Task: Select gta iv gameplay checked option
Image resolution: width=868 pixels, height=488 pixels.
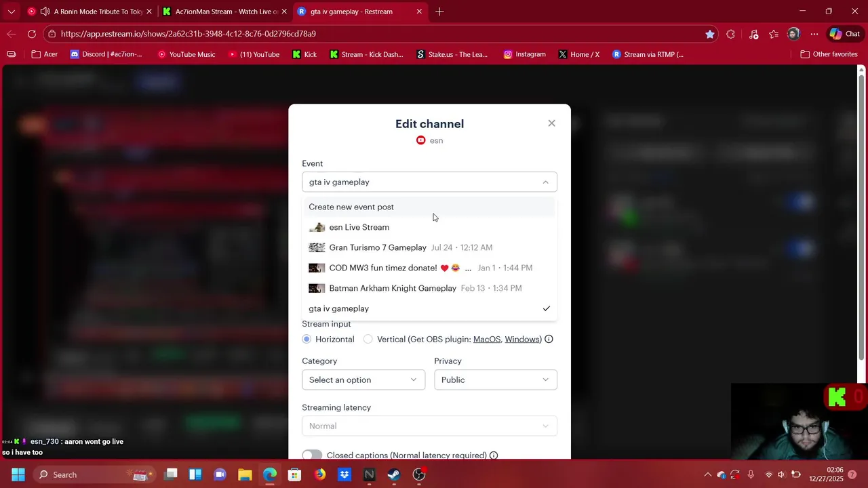Action: [x=429, y=308]
